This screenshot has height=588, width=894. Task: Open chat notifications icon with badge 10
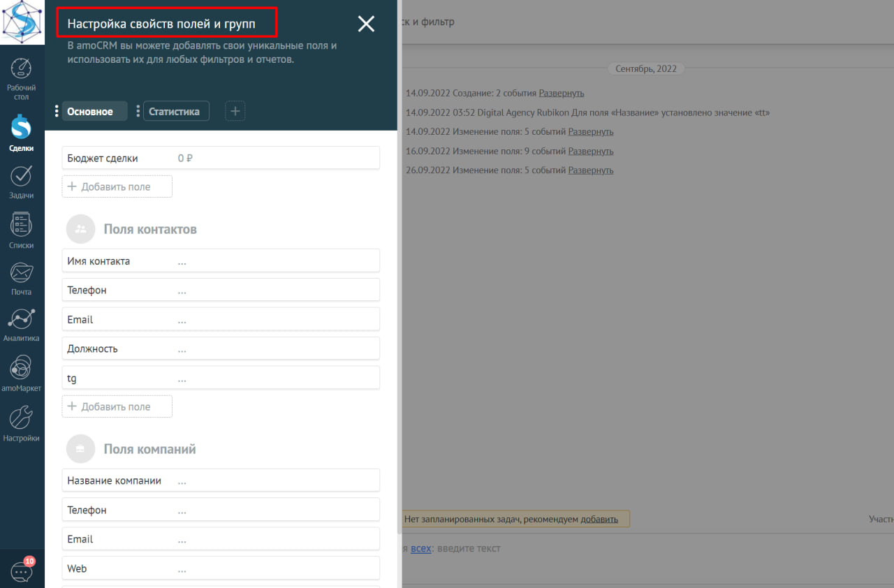(x=22, y=571)
